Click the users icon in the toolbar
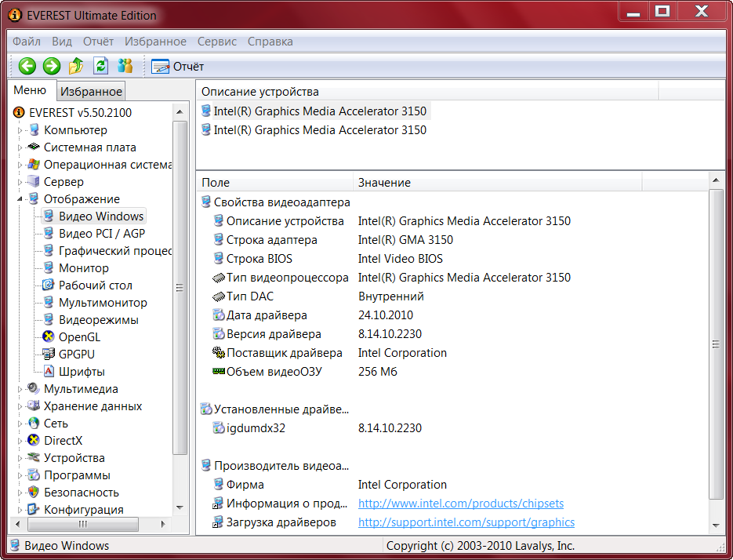733x560 pixels. click(x=125, y=67)
